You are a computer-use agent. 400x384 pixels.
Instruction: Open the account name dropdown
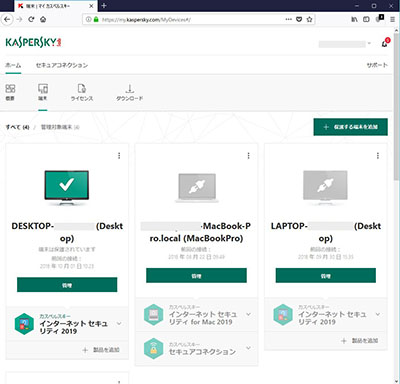345,44
